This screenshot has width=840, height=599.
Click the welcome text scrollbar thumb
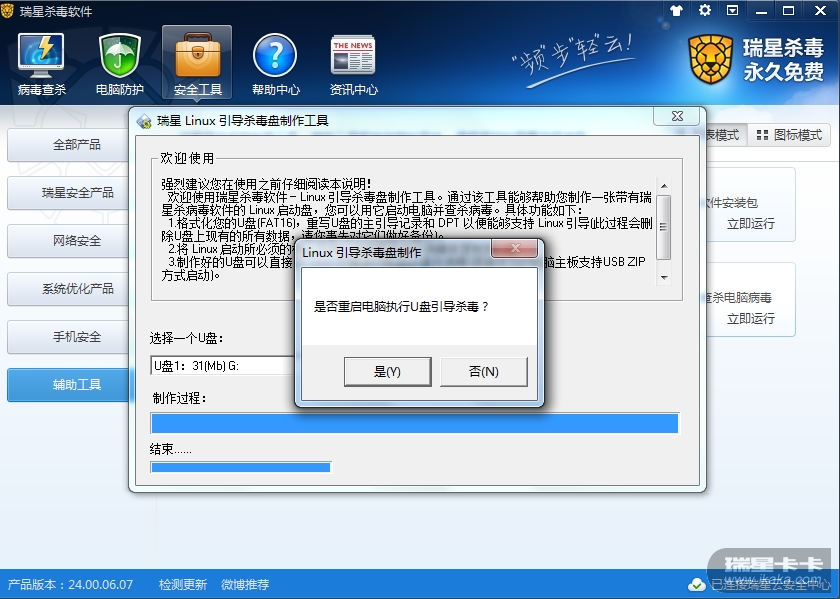pos(664,227)
